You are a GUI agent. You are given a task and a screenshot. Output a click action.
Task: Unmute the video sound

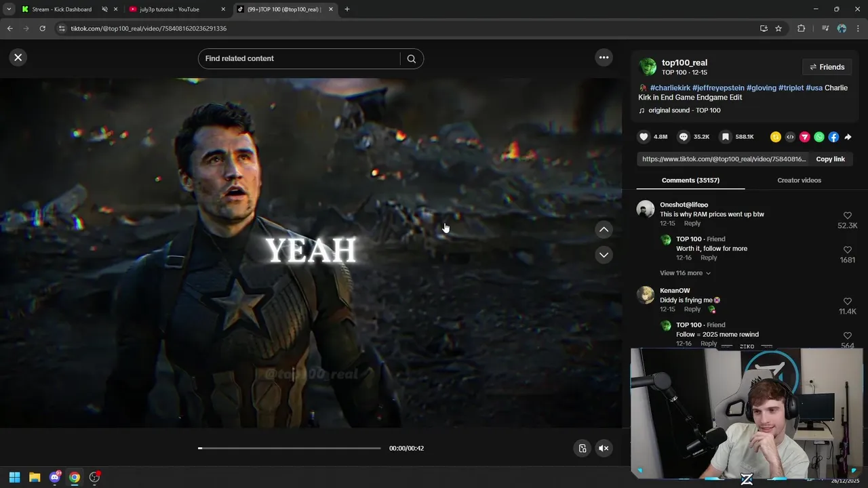(x=604, y=448)
